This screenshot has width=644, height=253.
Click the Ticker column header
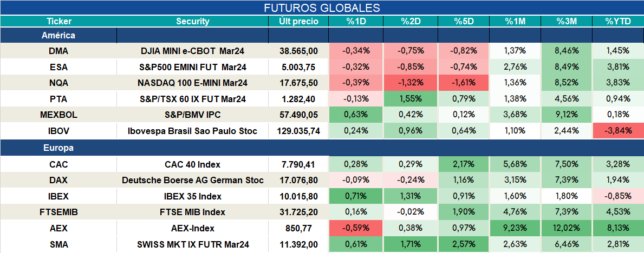pos(58,21)
